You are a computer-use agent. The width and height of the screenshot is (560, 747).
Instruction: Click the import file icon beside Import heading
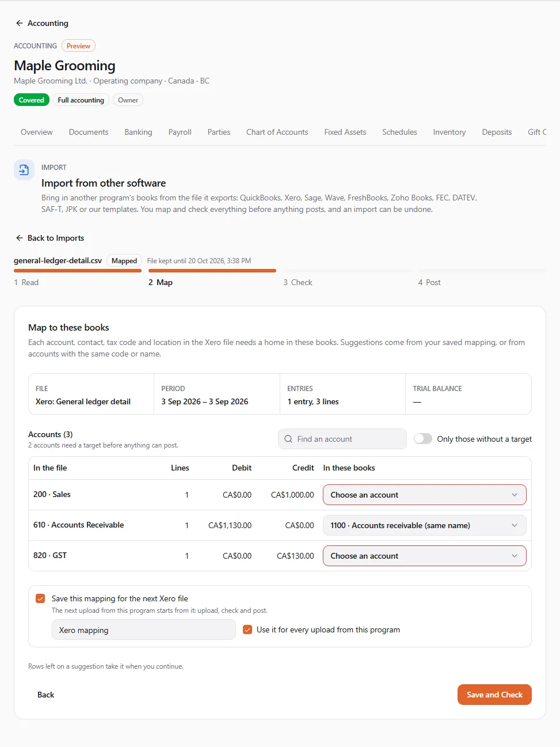tap(24, 170)
